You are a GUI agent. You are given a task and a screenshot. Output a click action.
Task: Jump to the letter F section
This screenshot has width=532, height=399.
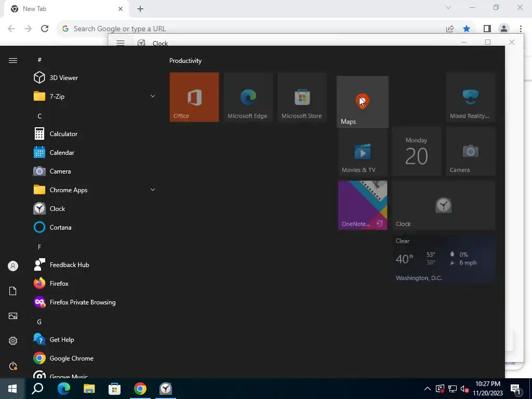39,247
